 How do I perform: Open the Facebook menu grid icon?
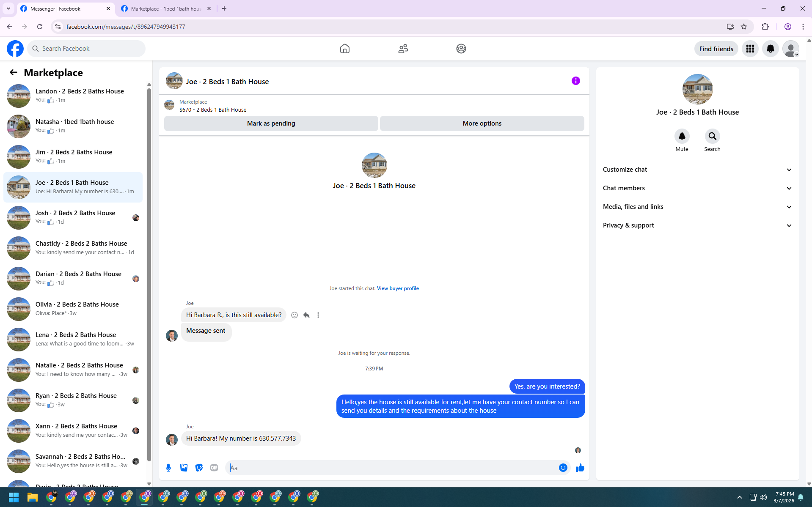click(750, 49)
